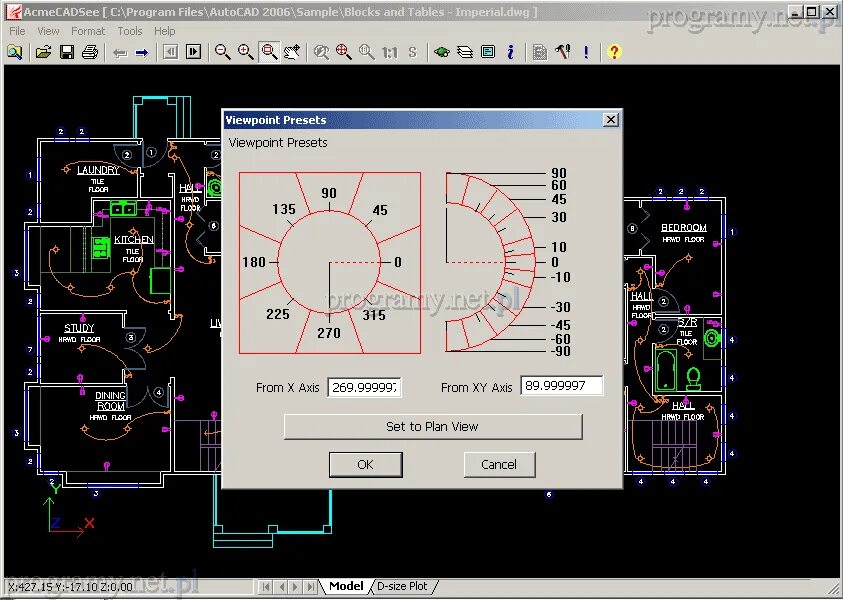Screen dimensions: 843x600
Task: Select the Pan hand tool
Action: click(x=292, y=52)
